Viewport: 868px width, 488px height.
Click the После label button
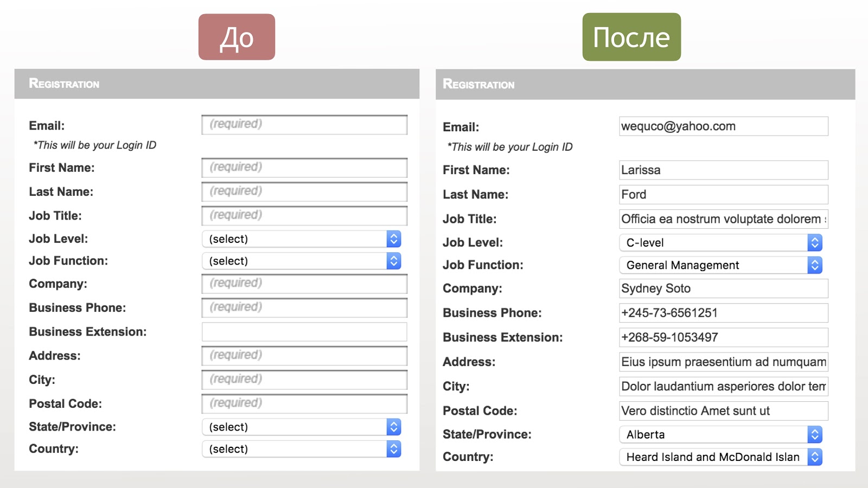pyautogui.click(x=631, y=37)
